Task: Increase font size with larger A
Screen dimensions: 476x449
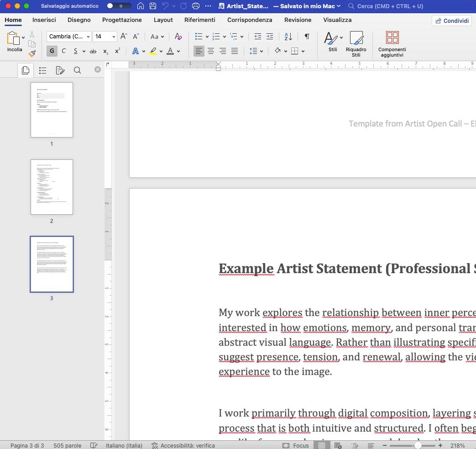Action: coord(124,37)
